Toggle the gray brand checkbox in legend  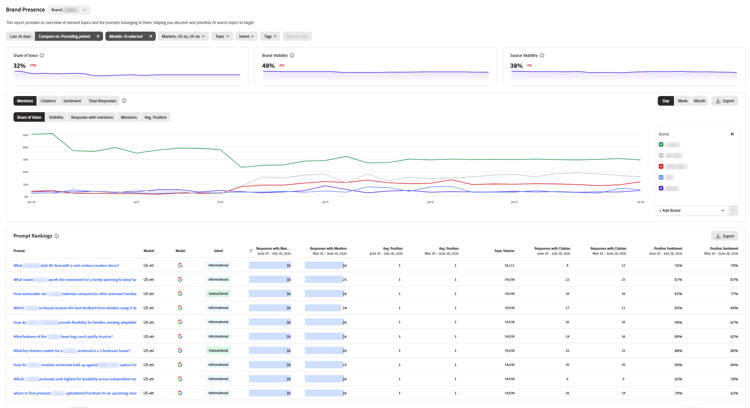(x=661, y=155)
